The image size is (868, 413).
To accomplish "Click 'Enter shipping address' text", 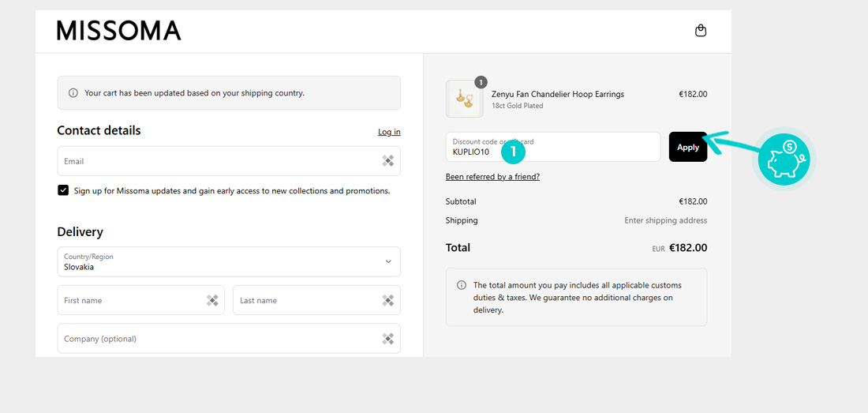I will (666, 220).
